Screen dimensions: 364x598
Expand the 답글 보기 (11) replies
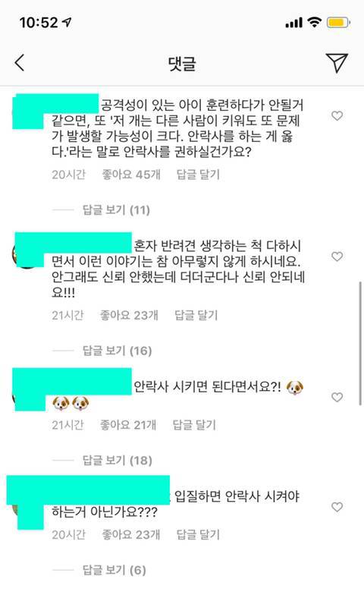116,209
